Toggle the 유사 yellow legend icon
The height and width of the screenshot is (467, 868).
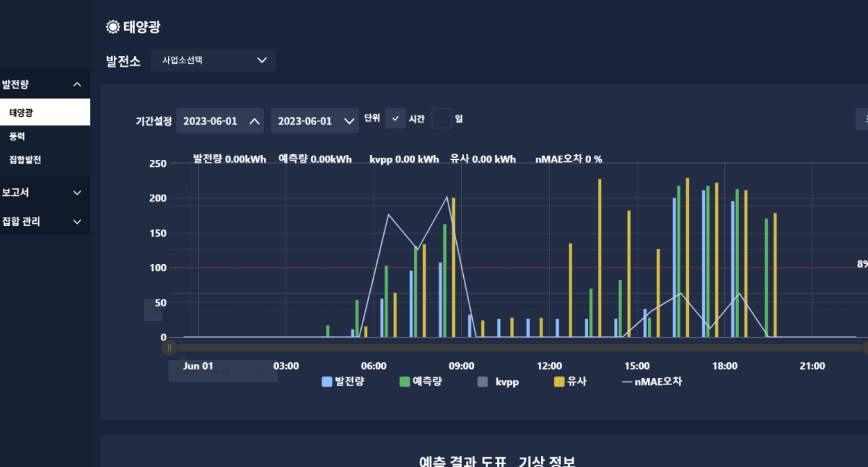point(559,382)
